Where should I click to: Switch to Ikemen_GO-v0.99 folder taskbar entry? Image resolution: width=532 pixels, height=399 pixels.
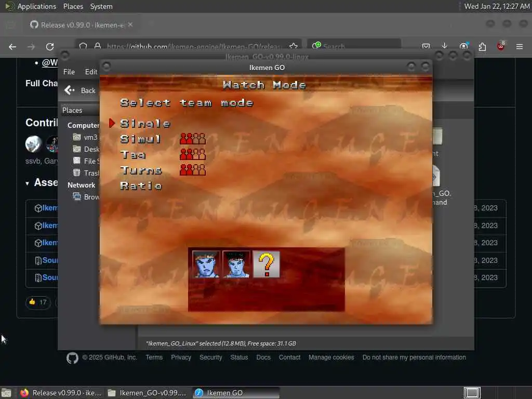coord(147,393)
